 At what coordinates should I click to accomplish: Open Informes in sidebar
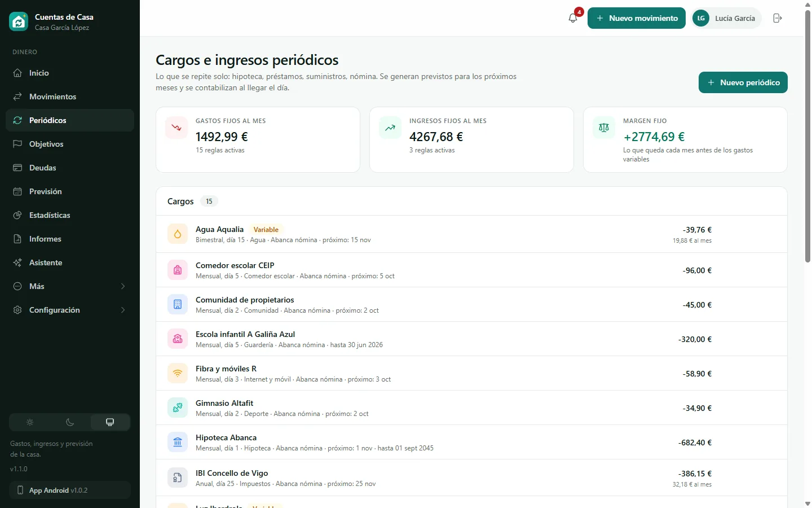tap(70, 239)
